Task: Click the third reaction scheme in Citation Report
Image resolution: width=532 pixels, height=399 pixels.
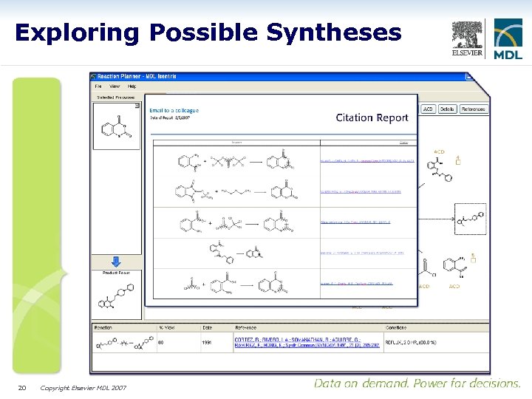Action: [236, 223]
